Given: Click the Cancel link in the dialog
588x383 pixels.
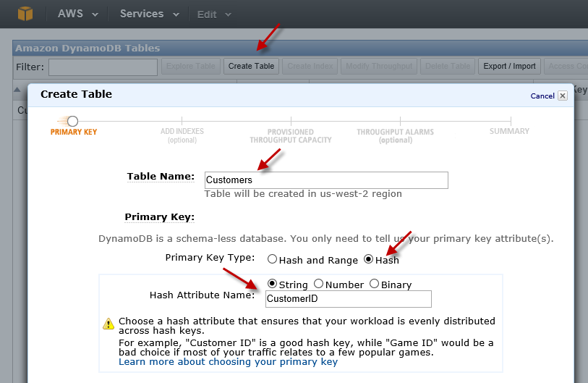Looking at the screenshot, I should 542,96.
